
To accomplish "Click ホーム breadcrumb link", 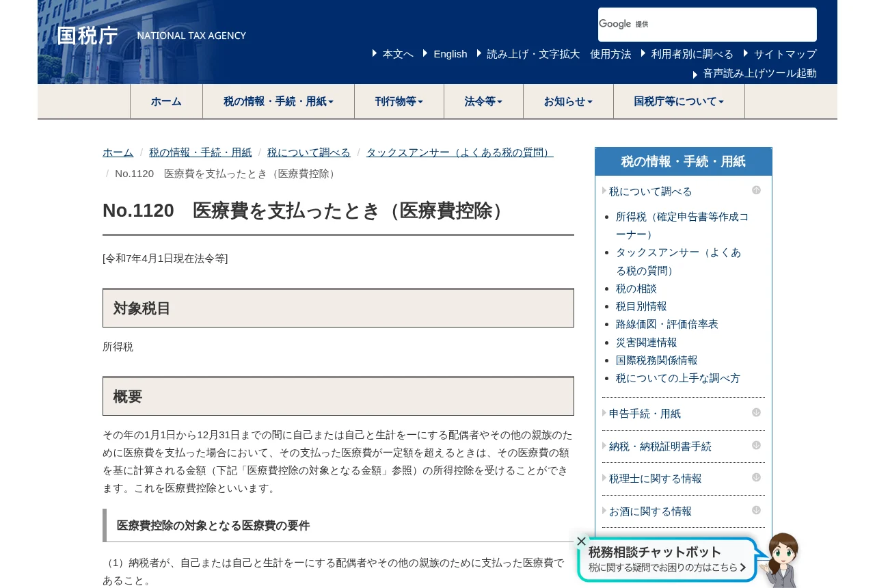I will [x=118, y=152].
